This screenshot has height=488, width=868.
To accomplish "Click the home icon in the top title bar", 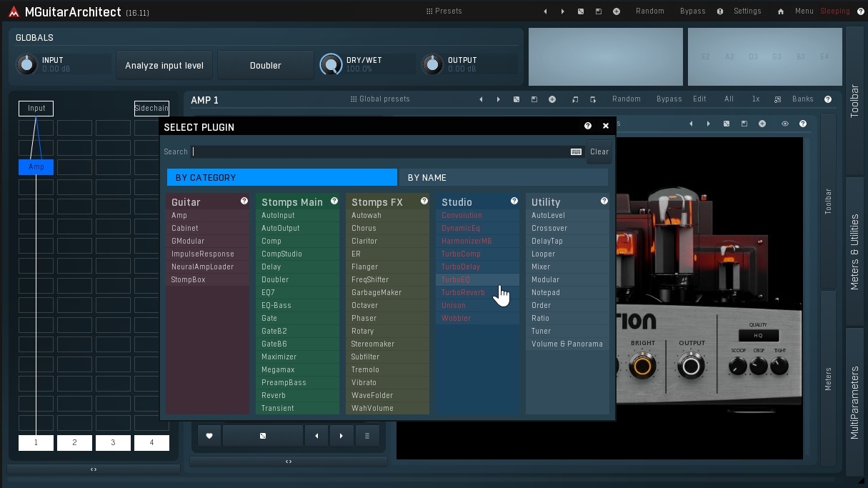I will (781, 11).
